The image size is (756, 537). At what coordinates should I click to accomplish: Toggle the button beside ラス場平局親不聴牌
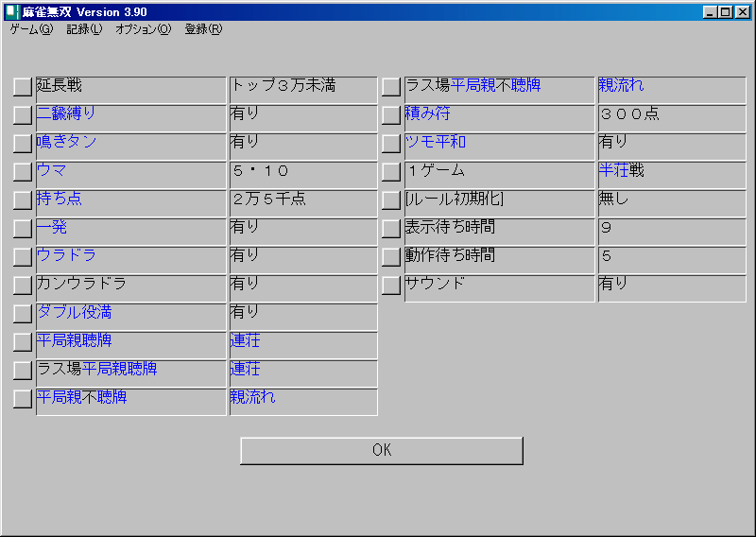391,87
